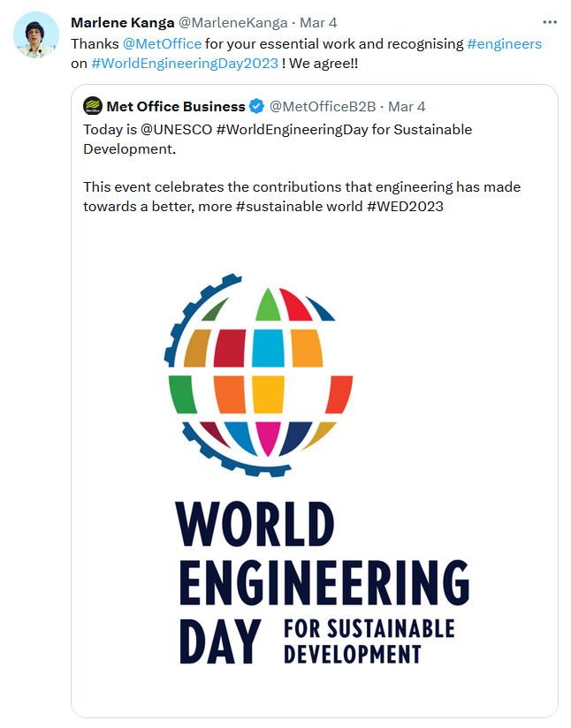Click the Met Office Business avatar icon
571x728 pixels.
93,107
